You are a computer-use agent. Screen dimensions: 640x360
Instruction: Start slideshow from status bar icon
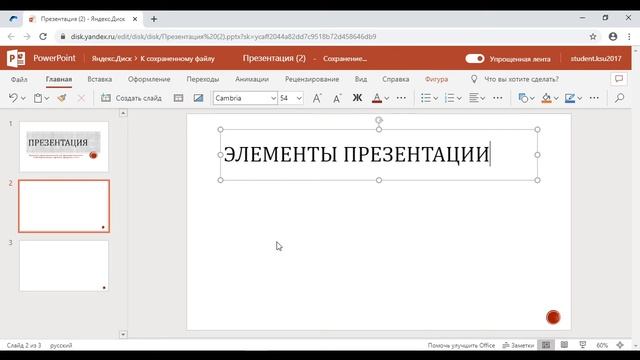click(x=582, y=345)
